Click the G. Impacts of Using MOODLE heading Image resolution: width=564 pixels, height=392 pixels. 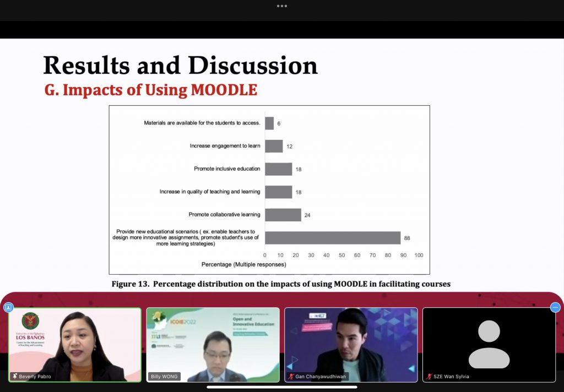click(151, 90)
